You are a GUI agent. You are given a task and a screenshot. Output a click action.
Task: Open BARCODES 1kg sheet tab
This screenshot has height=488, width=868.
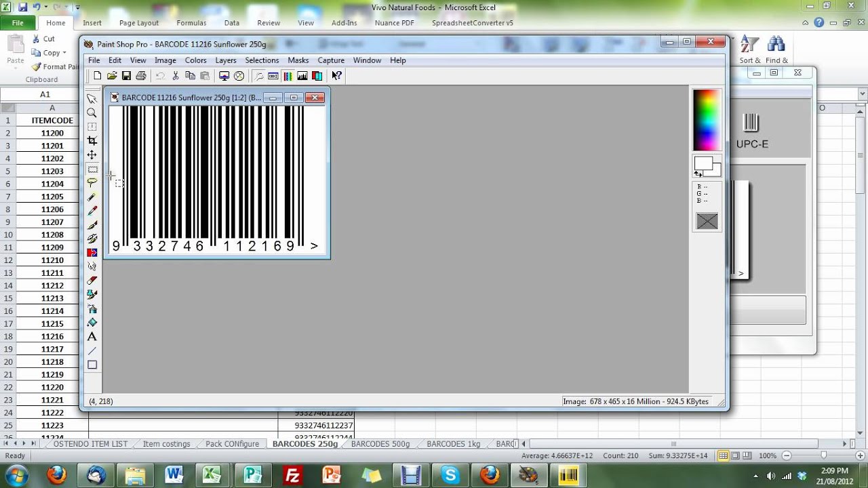[454, 444]
